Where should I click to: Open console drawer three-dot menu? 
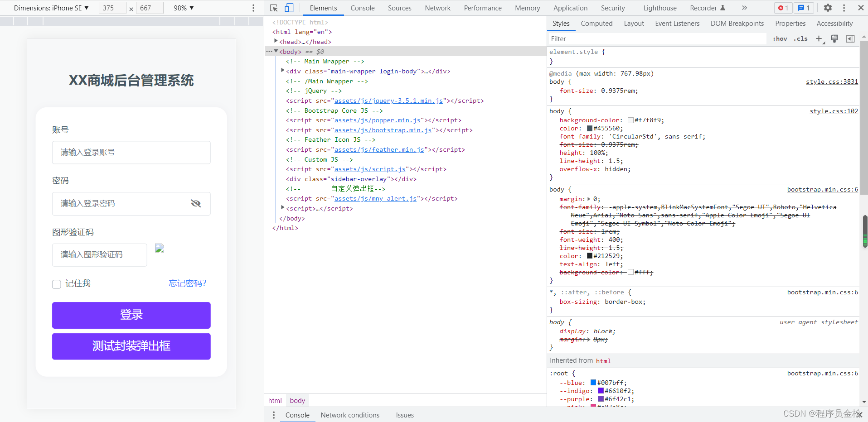[x=274, y=415]
